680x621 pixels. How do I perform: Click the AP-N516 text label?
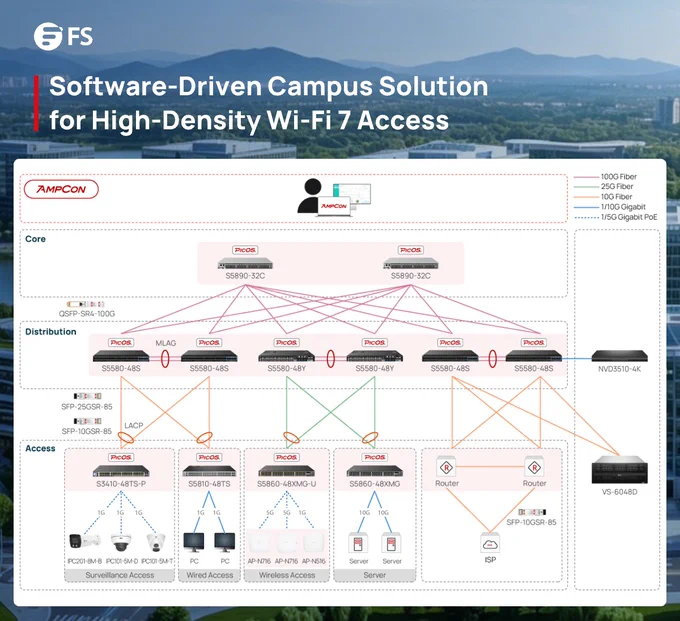[x=314, y=561]
